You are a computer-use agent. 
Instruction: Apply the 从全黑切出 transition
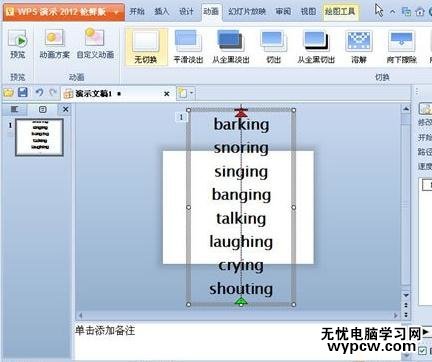point(316,47)
